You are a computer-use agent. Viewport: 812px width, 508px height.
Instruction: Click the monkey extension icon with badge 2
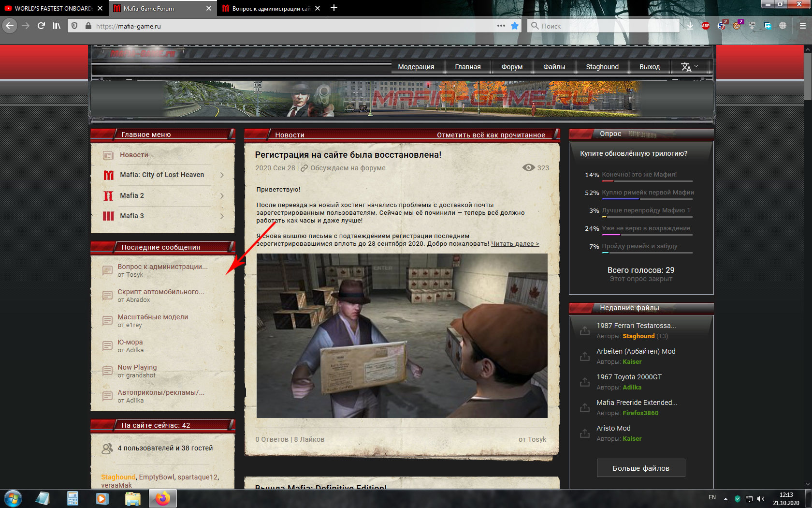pos(737,25)
